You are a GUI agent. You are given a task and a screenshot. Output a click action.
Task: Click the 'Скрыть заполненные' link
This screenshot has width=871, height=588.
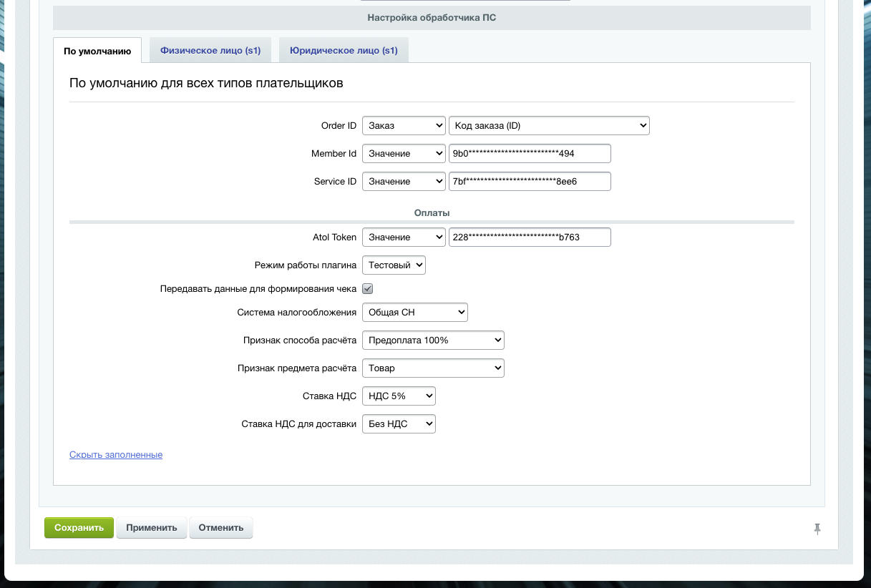coord(116,455)
